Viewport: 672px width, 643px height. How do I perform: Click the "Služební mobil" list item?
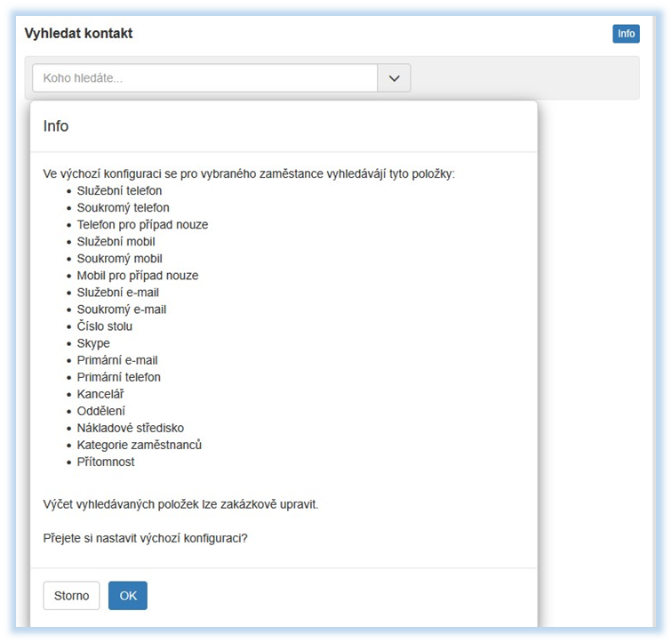(116, 241)
